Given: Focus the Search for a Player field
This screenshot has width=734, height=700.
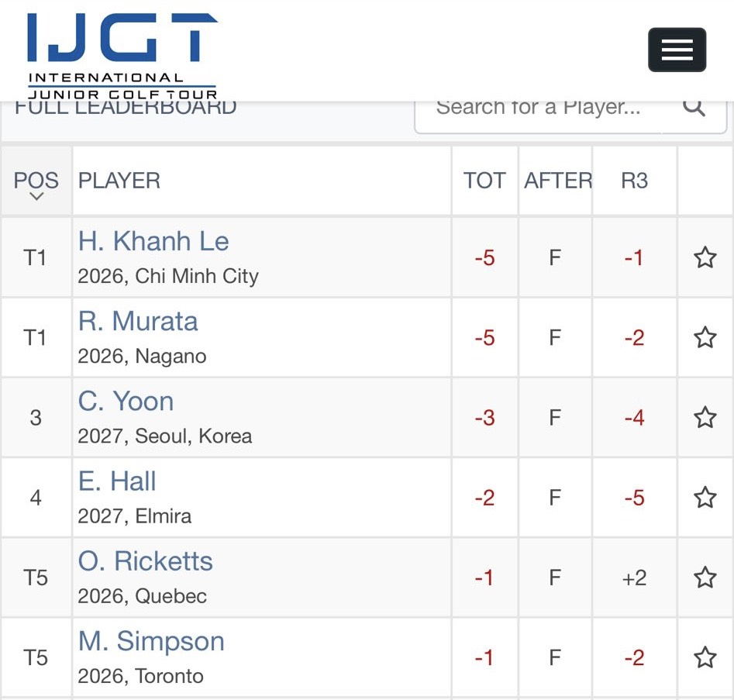Looking at the screenshot, I should pos(538,108).
